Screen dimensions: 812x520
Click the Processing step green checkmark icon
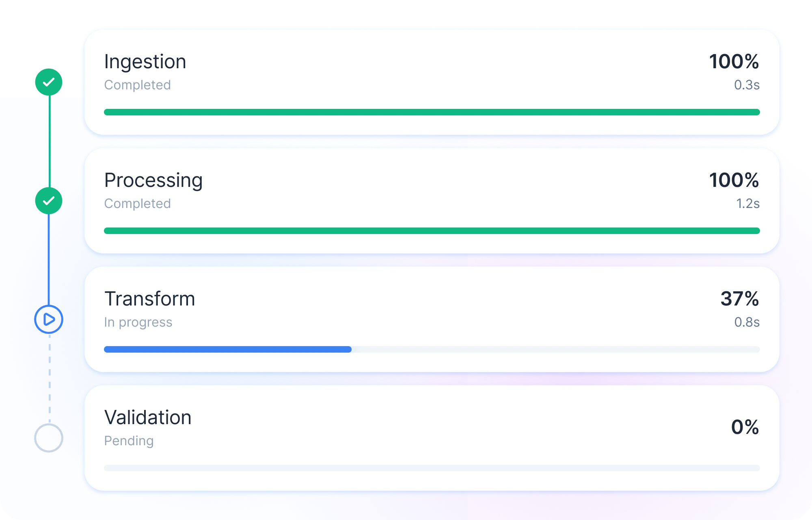49,201
